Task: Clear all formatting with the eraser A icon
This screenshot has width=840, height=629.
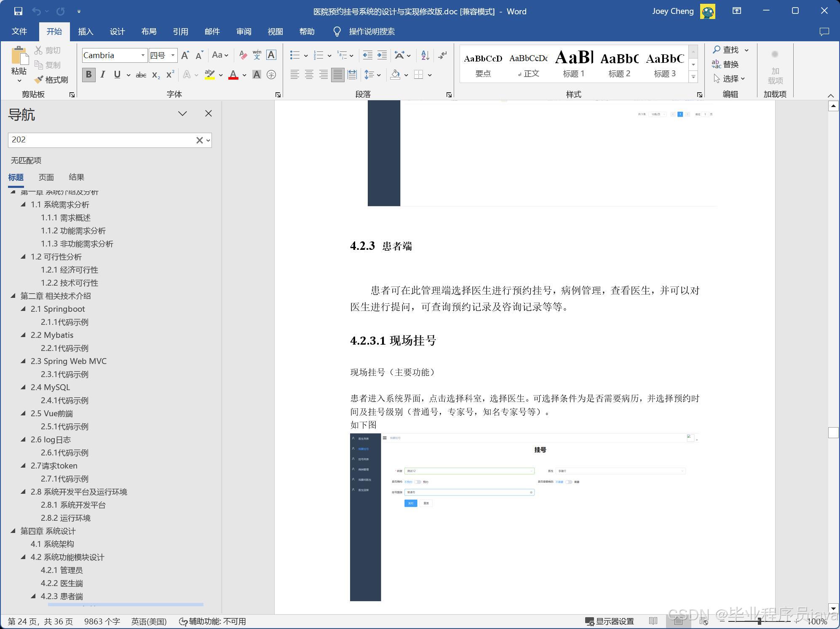Action: (243, 55)
